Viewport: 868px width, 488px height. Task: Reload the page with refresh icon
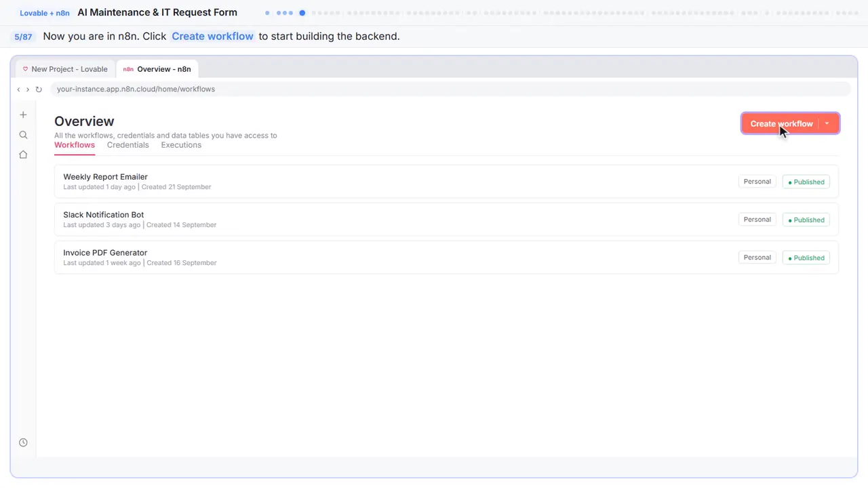click(x=39, y=89)
